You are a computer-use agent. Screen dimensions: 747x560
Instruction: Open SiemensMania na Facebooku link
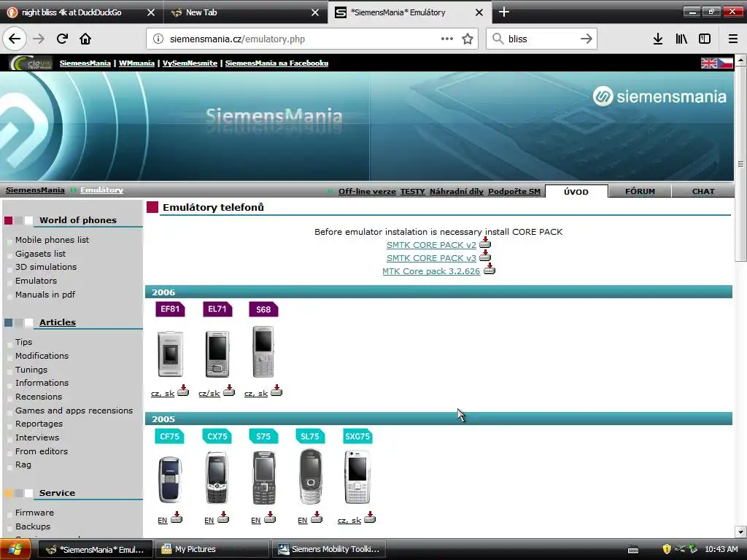pyautogui.click(x=276, y=63)
